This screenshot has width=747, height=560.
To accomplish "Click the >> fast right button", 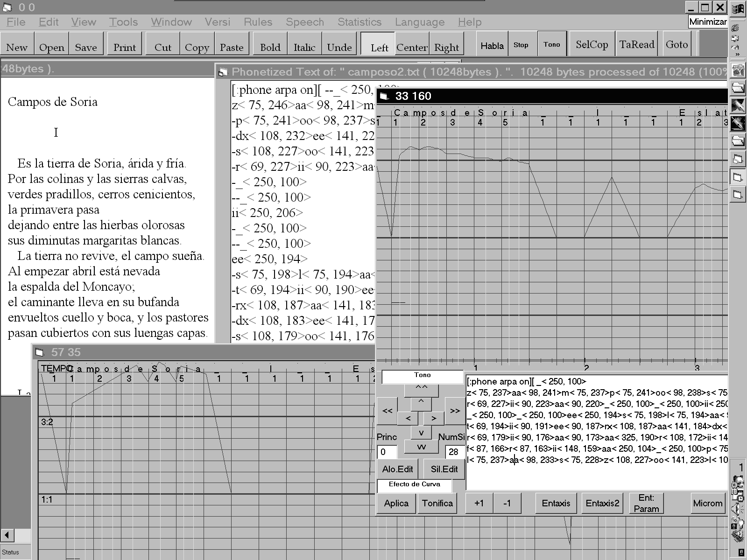I will [x=455, y=411].
